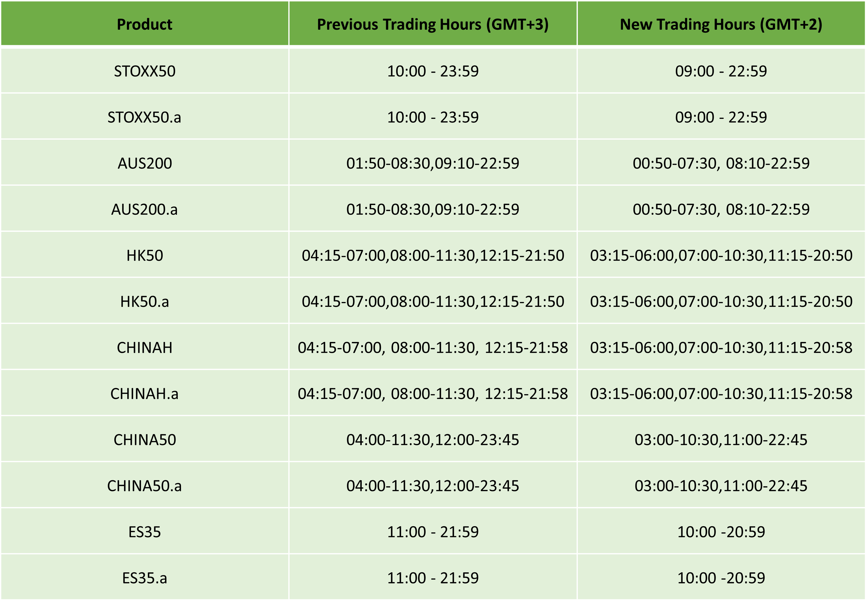Click the AUS200 product name

(x=145, y=163)
